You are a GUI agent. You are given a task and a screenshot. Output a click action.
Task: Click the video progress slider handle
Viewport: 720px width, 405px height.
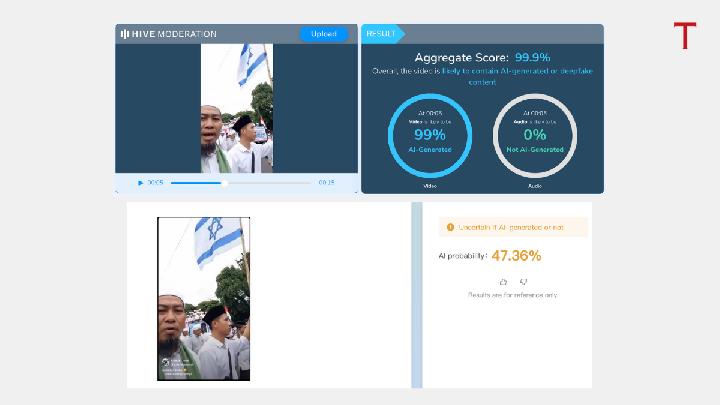coord(224,183)
